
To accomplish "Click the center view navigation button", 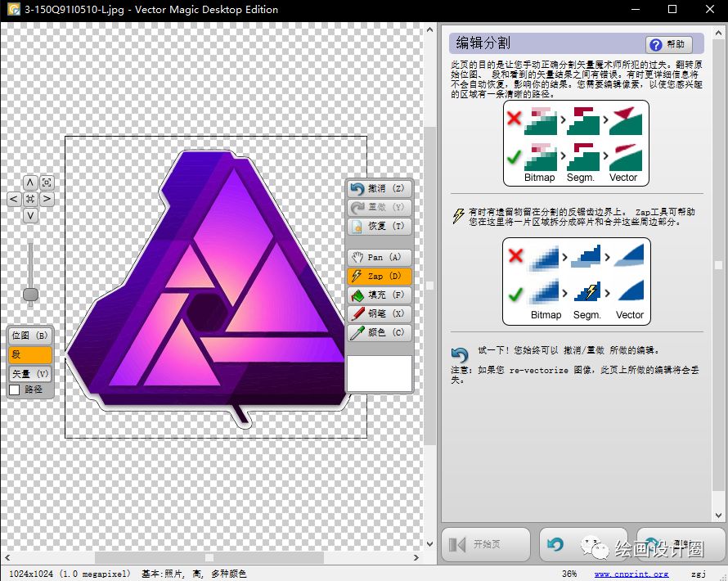I will click(x=30, y=199).
